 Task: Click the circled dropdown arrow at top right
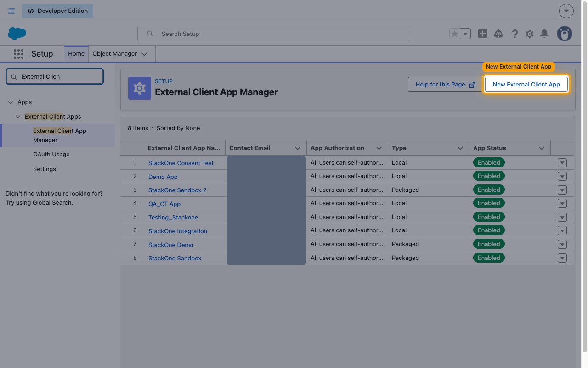[x=566, y=11]
